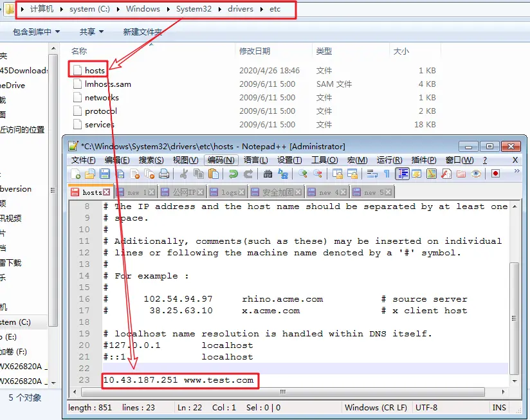This screenshot has width=530, height=420.
Task: Click the Find binoculars icon
Action: coord(268,174)
